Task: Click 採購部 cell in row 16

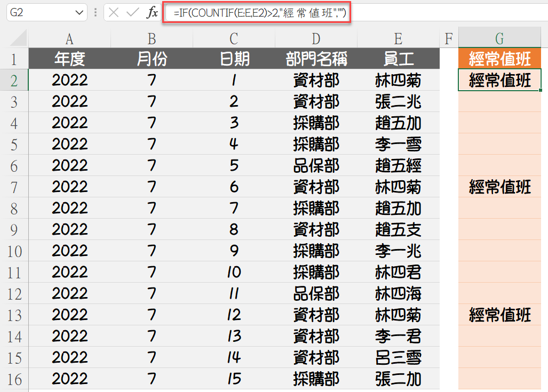Action: click(316, 378)
